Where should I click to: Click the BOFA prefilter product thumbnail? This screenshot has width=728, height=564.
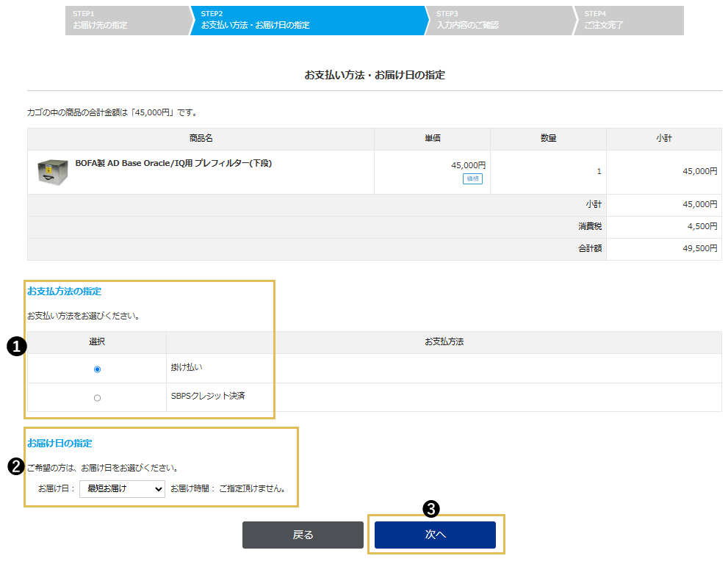[52, 172]
